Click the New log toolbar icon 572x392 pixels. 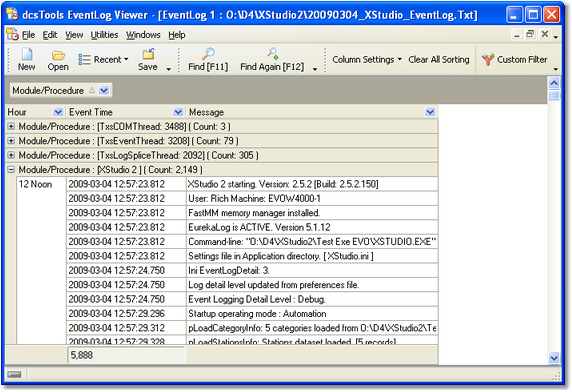point(27,54)
